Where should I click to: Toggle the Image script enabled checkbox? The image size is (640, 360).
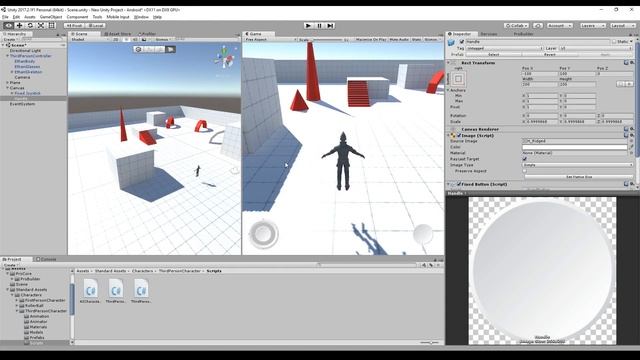459,135
